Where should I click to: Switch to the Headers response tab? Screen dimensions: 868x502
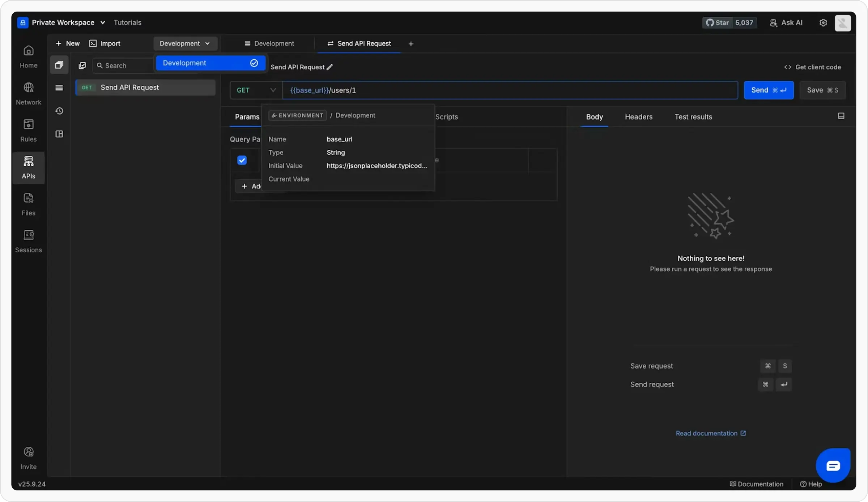coord(638,117)
